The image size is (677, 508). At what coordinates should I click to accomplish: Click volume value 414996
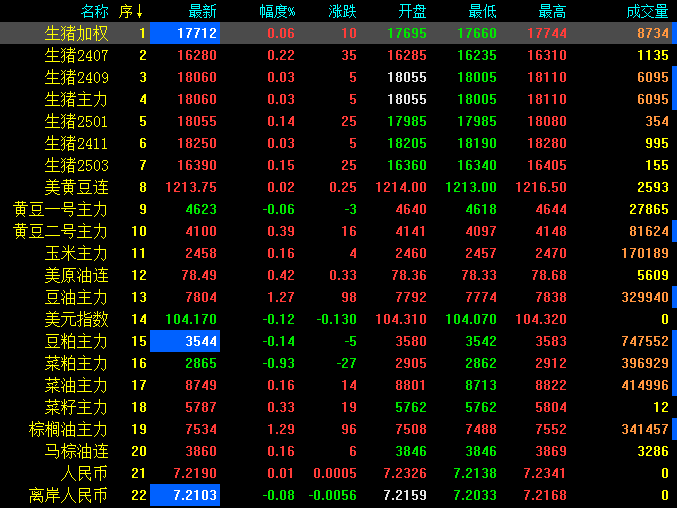645,385
